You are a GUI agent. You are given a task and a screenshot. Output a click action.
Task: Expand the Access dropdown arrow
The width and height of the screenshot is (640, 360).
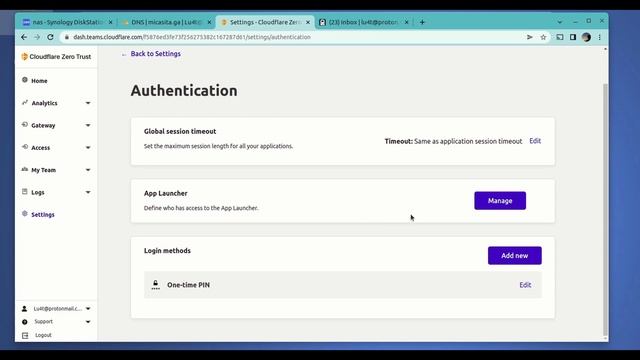tap(88, 148)
